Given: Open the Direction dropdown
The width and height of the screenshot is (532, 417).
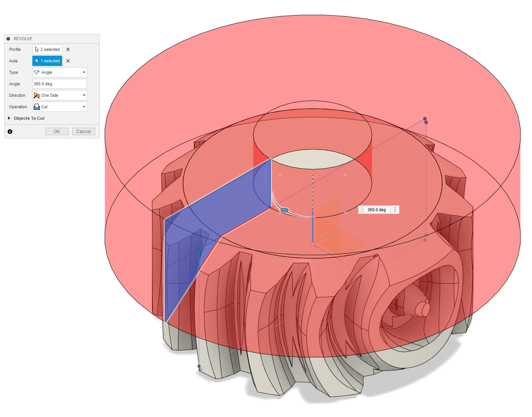Looking at the screenshot, I should click(84, 95).
